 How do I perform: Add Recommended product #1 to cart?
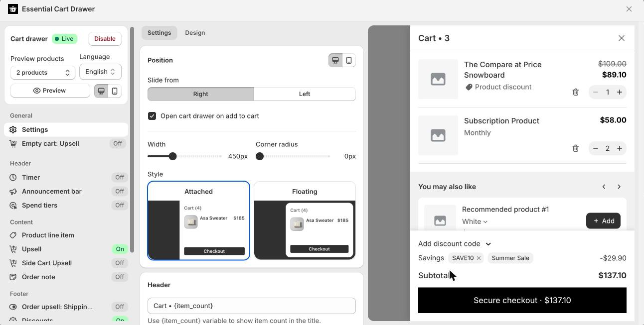coord(603,221)
